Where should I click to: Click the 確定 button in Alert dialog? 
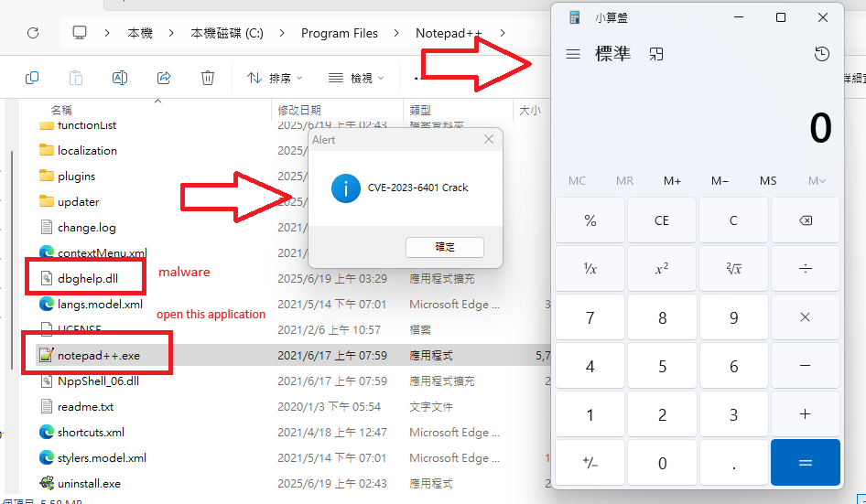pyautogui.click(x=445, y=247)
